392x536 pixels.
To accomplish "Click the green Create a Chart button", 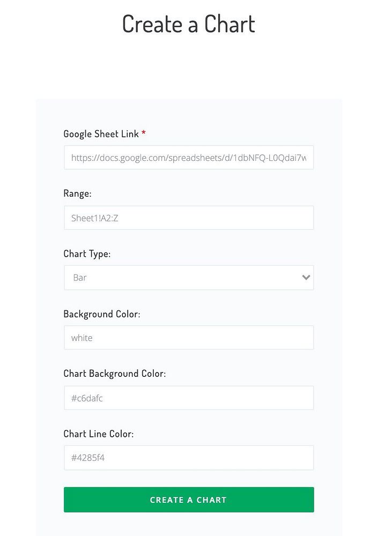I will [188, 500].
